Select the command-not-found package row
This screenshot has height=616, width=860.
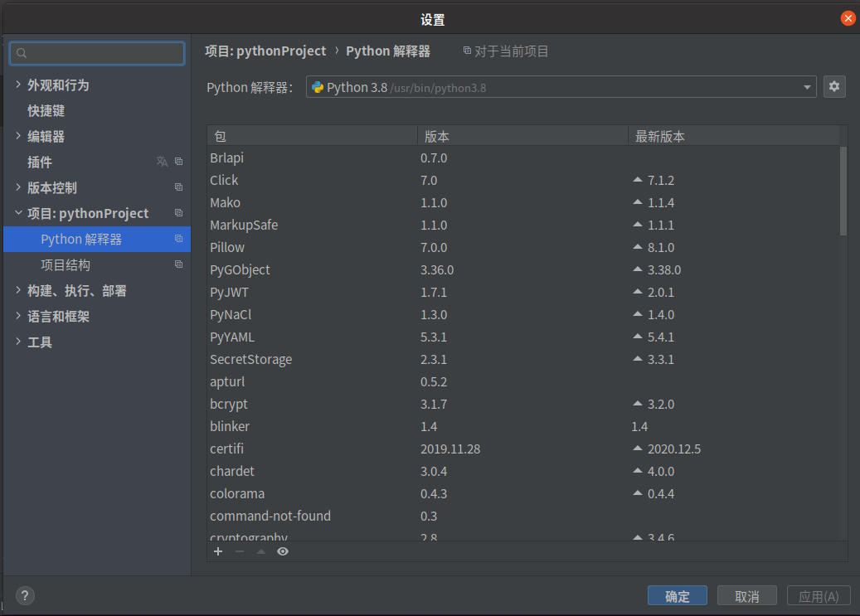523,517
